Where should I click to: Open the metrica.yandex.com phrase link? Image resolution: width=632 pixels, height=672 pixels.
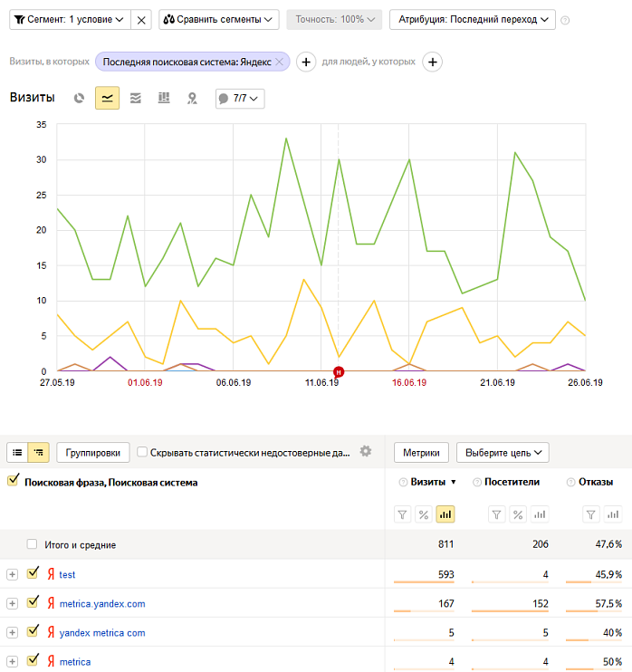[x=102, y=604]
